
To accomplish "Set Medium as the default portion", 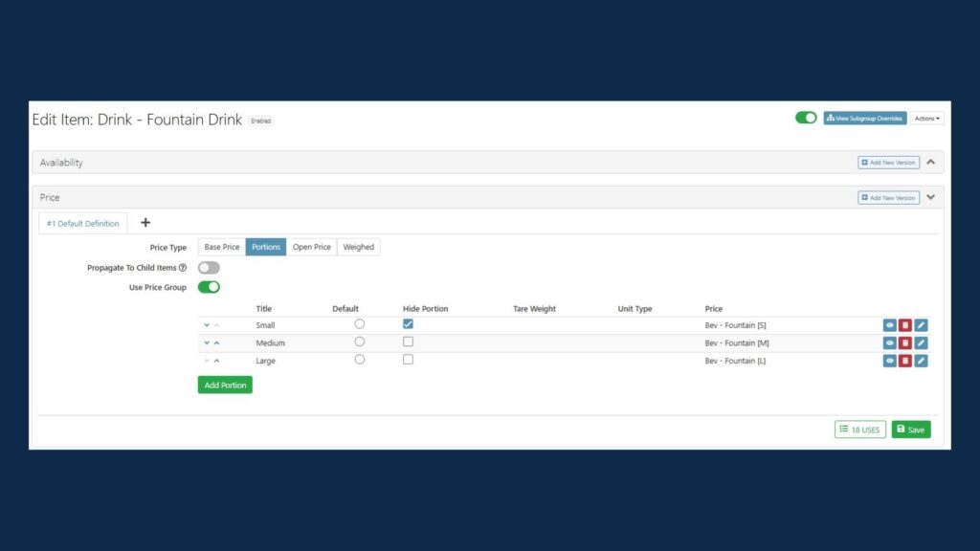I will 360,342.
